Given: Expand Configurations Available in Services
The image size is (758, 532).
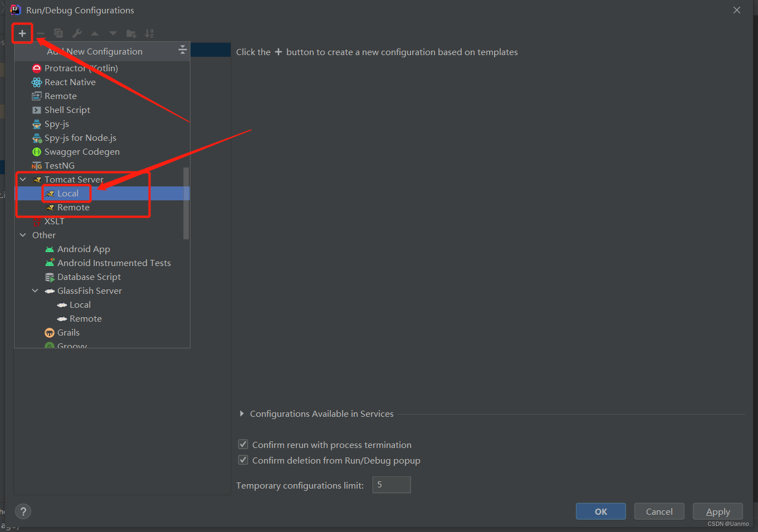Looking at the screenshot, I should (x=241, y=413).
